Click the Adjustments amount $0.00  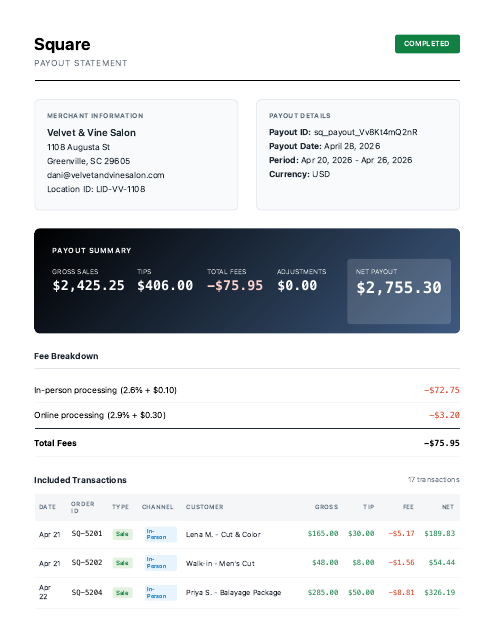[297, 285]
